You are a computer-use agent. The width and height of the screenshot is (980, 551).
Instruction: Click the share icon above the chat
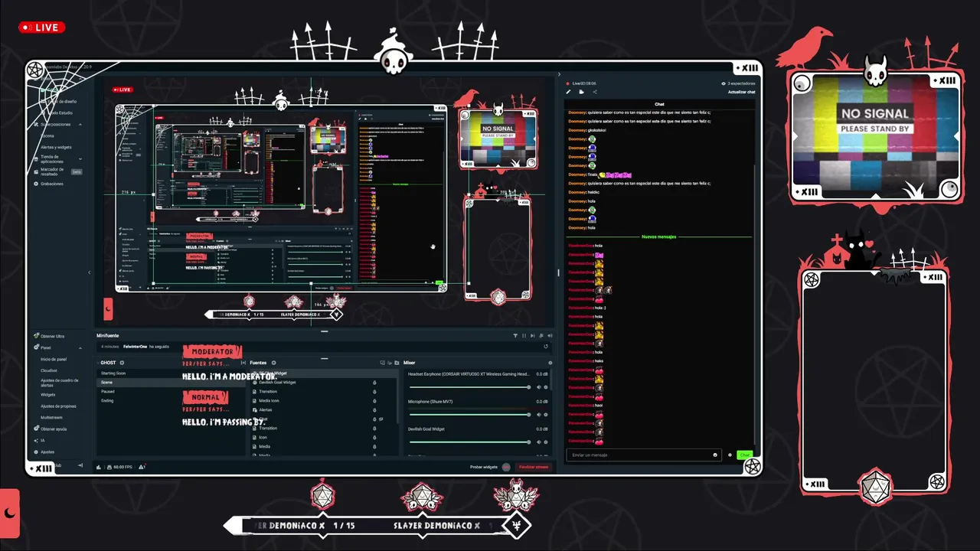595,92
